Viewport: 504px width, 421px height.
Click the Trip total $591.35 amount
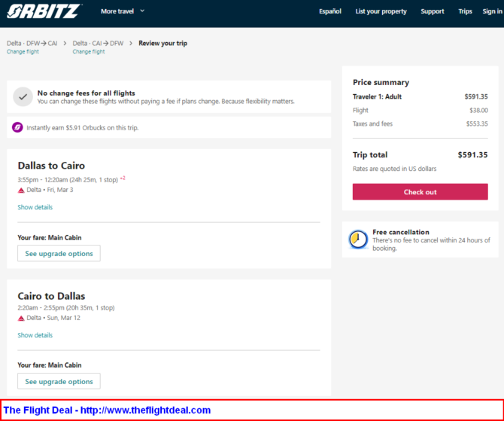(472, 155)
